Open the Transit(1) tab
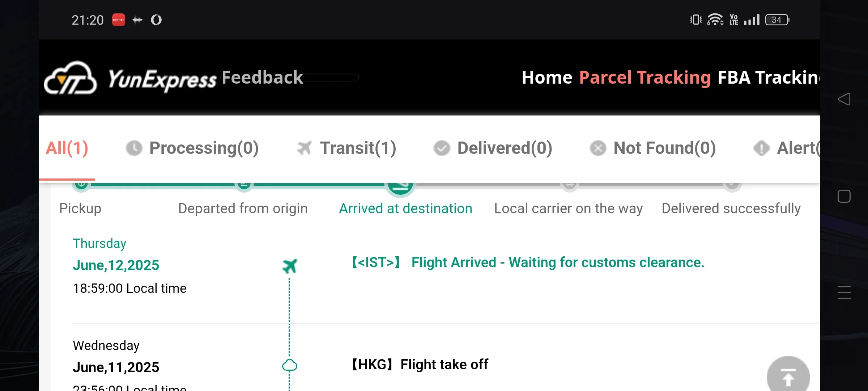The width and height of the screenshot is (868, 391). [346, 148]
